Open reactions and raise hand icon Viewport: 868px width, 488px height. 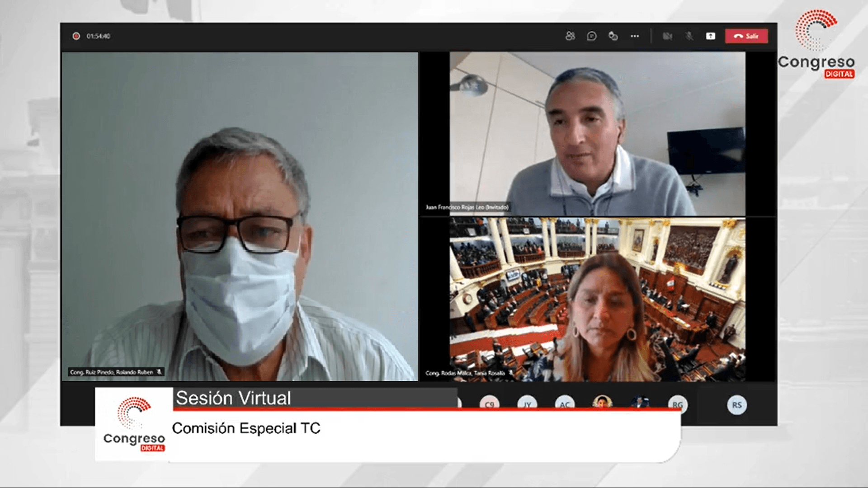click(x=613, y=36)
